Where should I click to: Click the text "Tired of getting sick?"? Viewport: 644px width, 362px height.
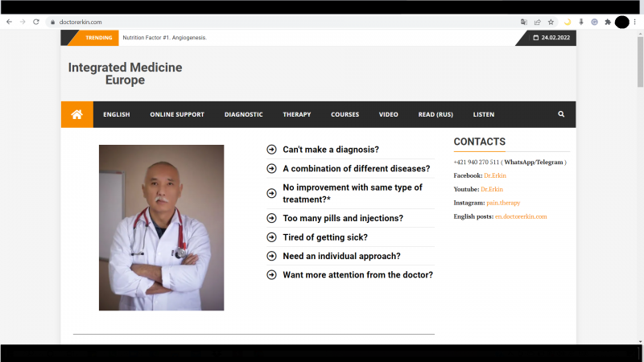325,237
